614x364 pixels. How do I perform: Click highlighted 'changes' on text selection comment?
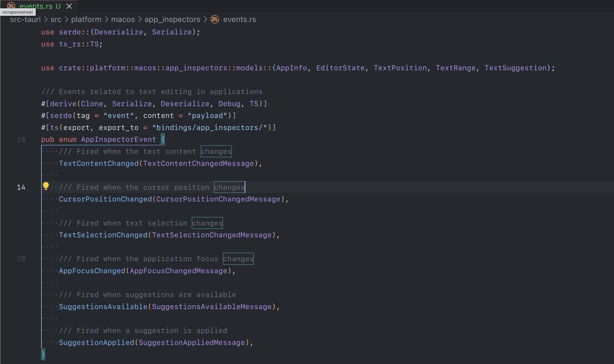coord(207,223)
